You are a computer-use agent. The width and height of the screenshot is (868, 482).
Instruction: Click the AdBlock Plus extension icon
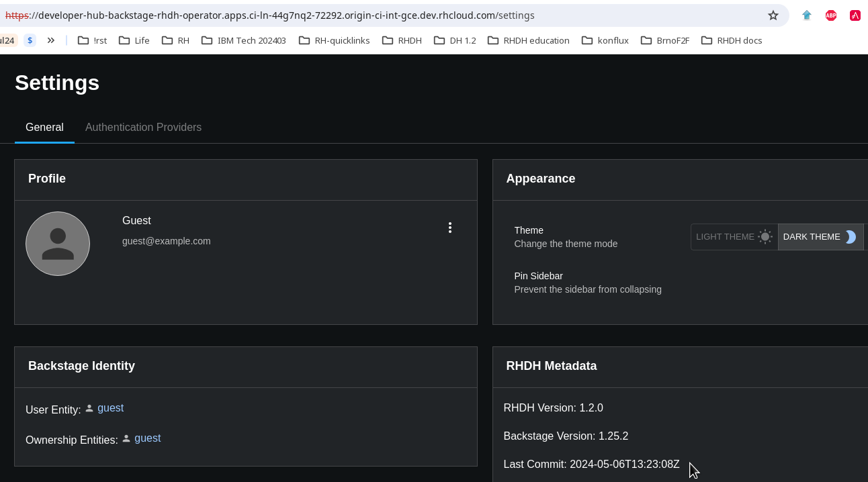[x=831, y=15]
